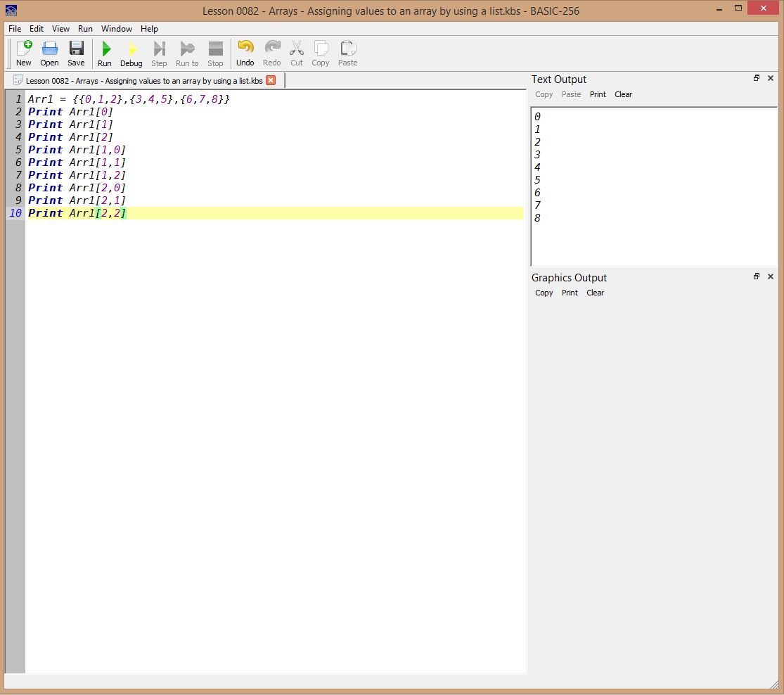
Task: Start the Debug toolbar icon
Action: (x=131, y=53)
